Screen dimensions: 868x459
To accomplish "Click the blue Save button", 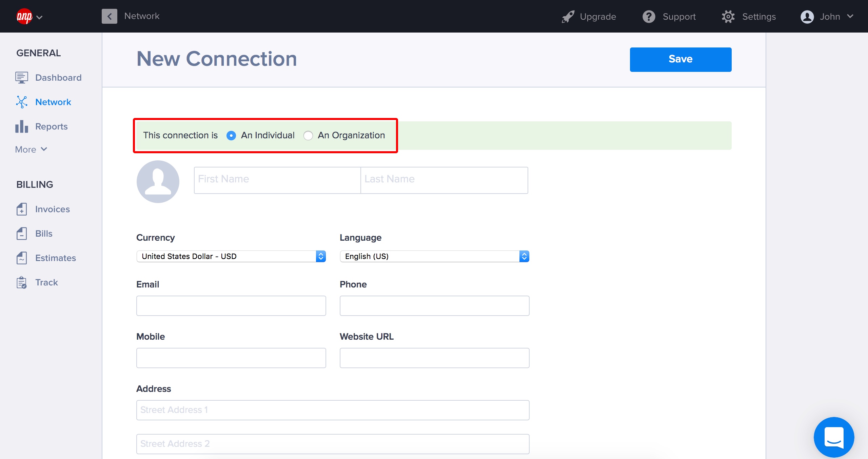I will [680, 59].
